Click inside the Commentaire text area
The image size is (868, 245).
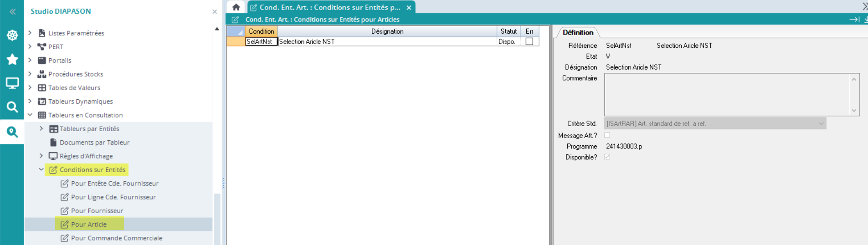click(x=727, y=95)
